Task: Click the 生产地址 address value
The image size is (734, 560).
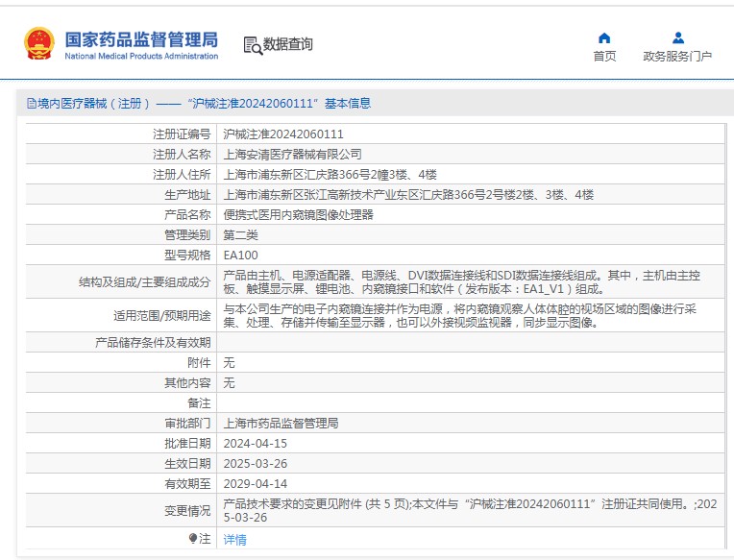Action: tap(408, 195)
